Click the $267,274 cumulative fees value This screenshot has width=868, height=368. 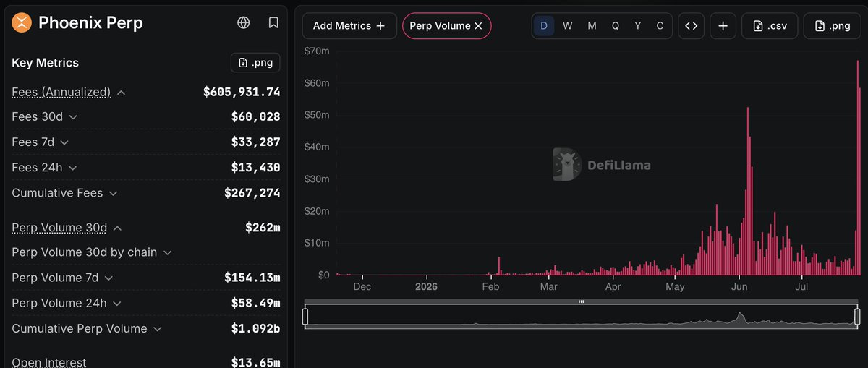click(252, 194)
